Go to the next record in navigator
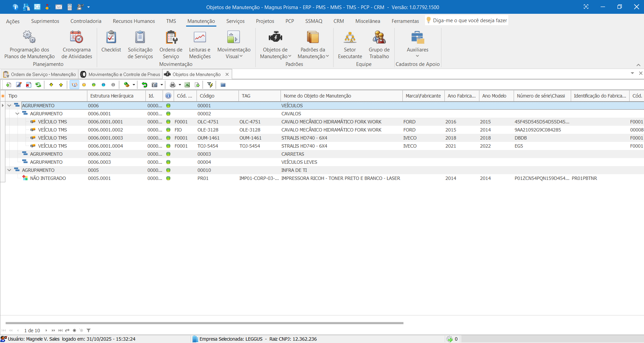This screenshot has width=644, height=343. (46, 331)
